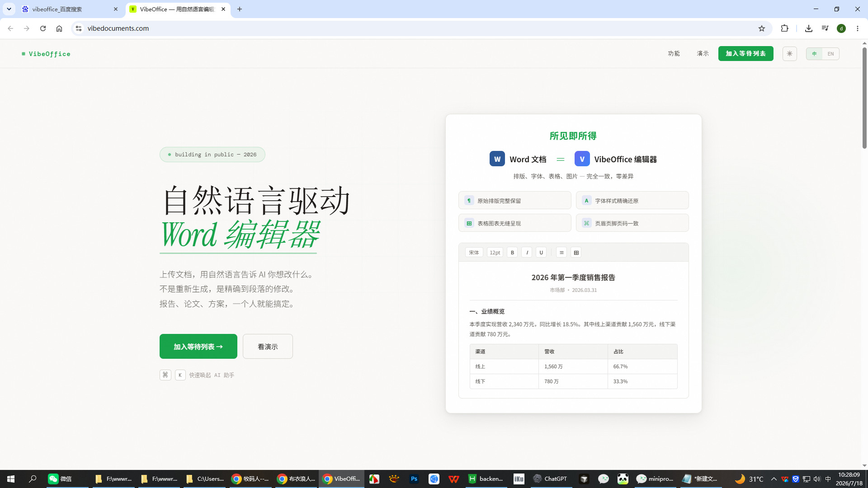This screenshot has height=488, width=868.
Task: Click the bookmark star in the address bar
Action: pyautogui.click(x=762, y=28)
